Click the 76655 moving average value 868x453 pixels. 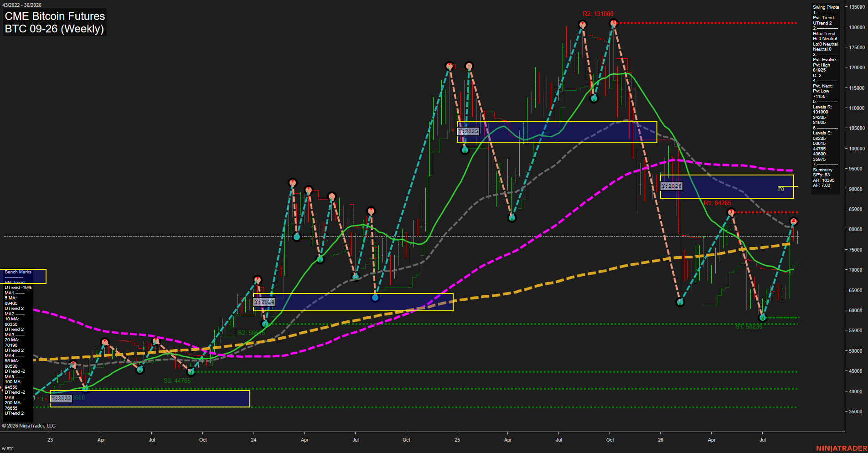pyautogui.click(x=11, y=408)
